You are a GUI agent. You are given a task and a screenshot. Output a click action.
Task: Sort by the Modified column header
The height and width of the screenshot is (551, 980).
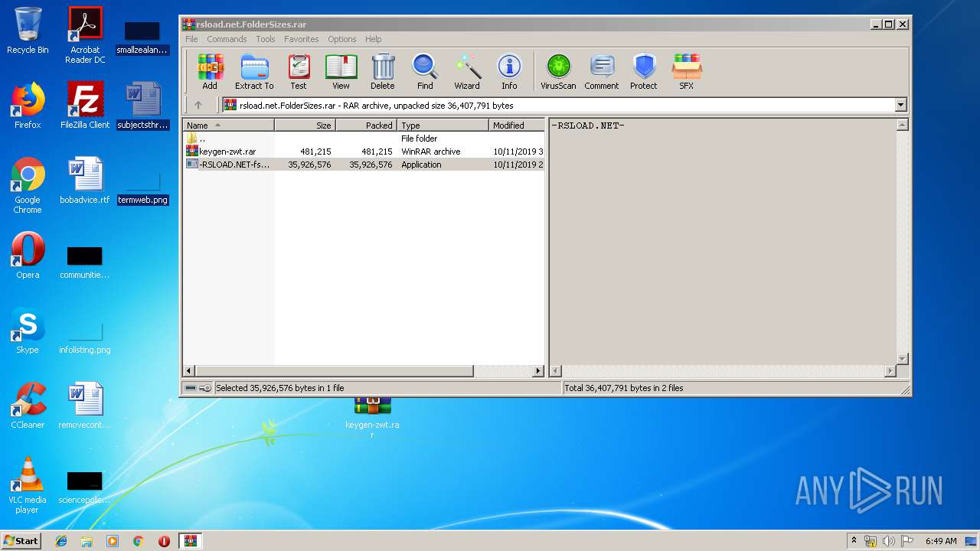tap(517, 125)
